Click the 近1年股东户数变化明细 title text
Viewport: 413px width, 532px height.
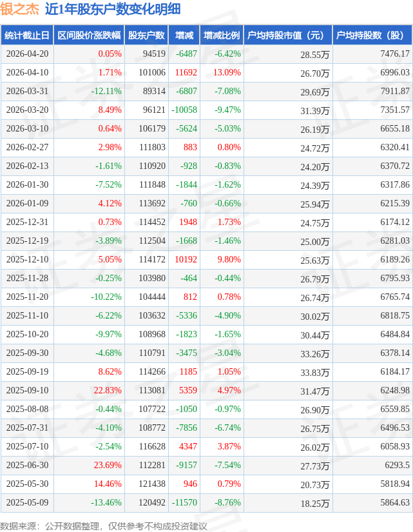coord(113,9)
